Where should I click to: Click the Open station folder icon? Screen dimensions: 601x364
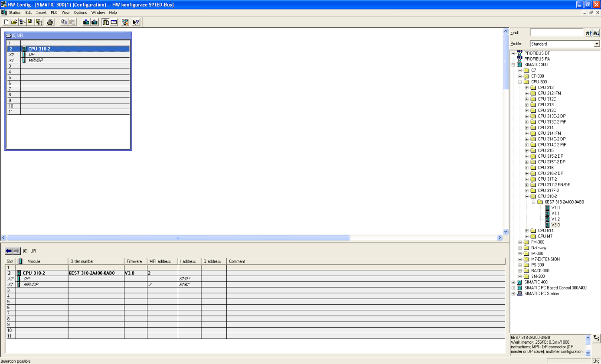coord(14,22)
